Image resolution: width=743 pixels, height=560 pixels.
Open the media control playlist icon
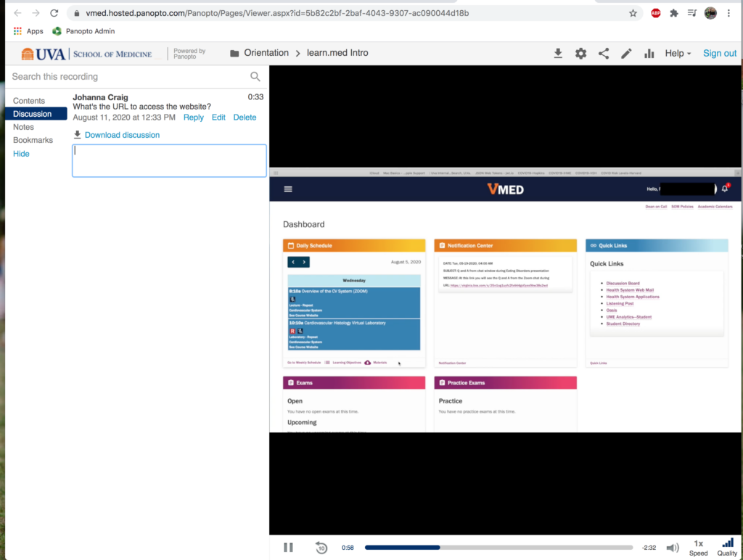(692, 13)
